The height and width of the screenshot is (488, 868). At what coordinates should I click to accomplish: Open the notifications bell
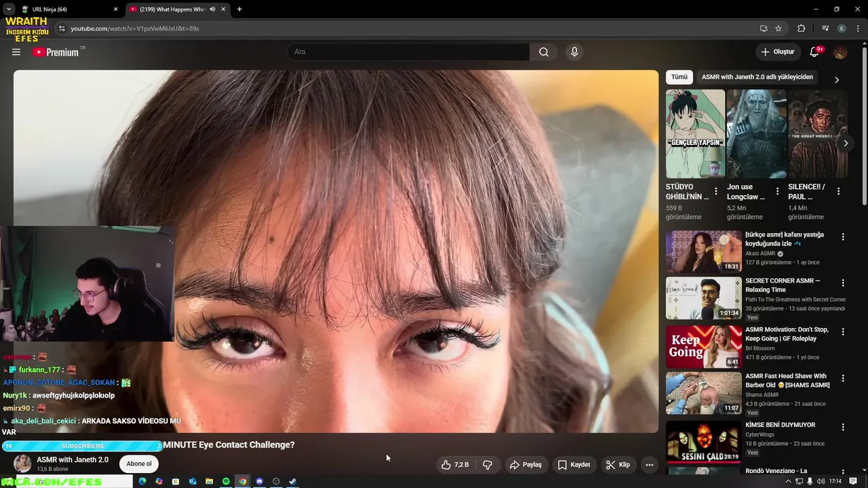pyautogui.click(x=814, y=52)
